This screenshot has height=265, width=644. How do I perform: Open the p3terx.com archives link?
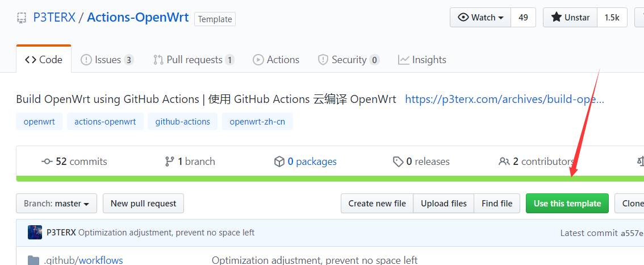pos(505,99)
